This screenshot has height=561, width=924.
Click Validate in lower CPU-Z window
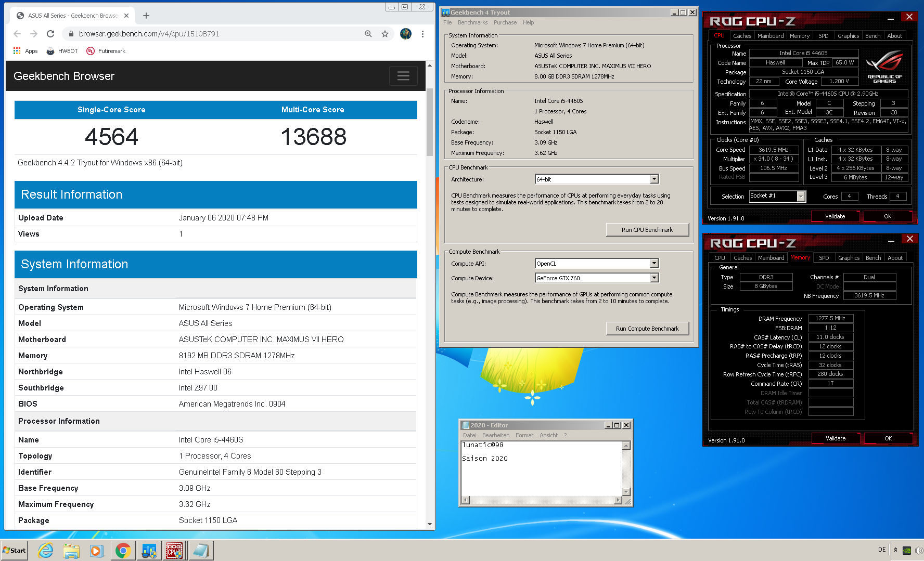pos(836,438)
